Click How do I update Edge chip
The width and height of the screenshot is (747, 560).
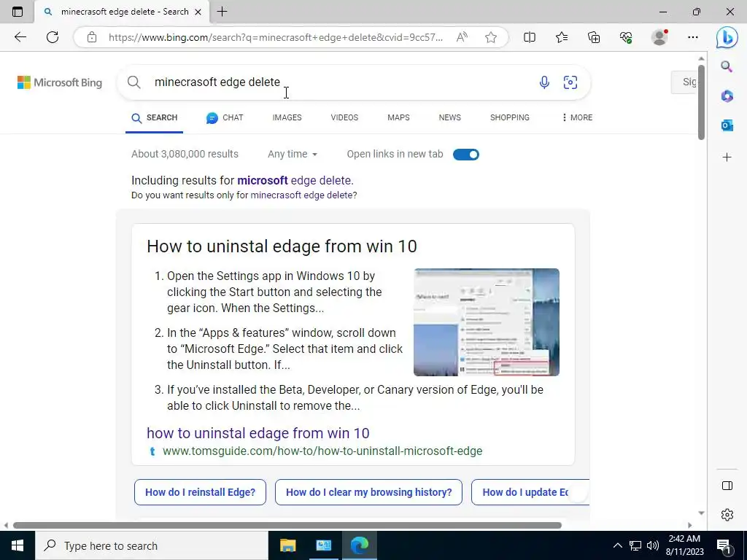(530, 492)
